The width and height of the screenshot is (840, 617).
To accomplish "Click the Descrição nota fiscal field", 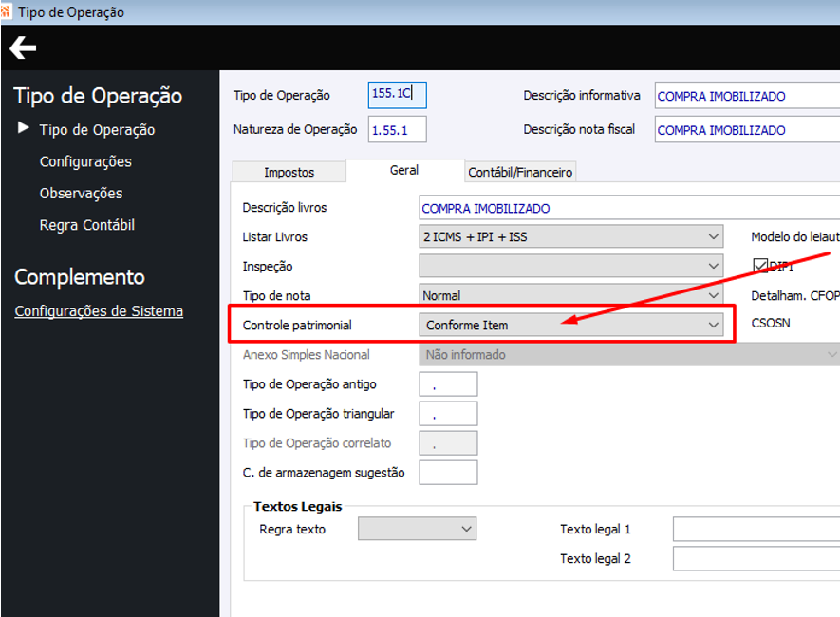I will point(747,130).
